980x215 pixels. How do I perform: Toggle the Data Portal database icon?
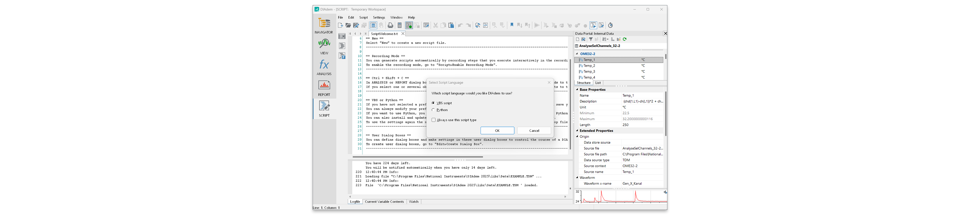click(x=373, y=25)
